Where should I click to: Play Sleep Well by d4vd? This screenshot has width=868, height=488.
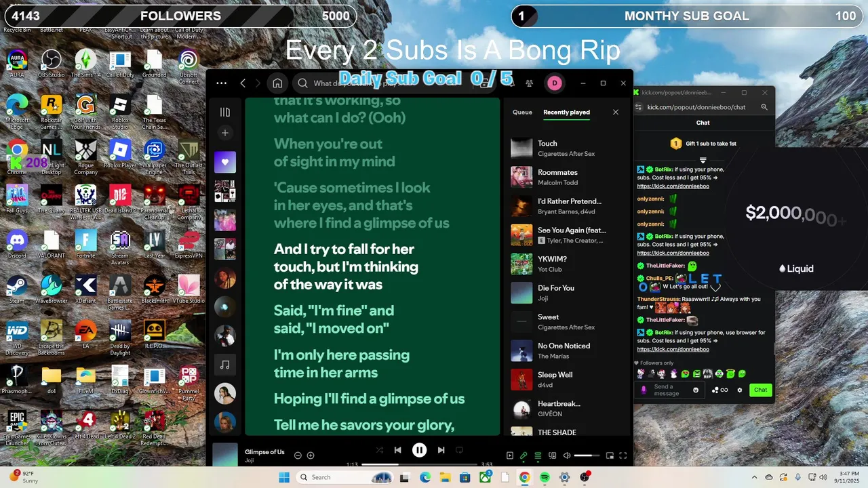tap(568, 380)
